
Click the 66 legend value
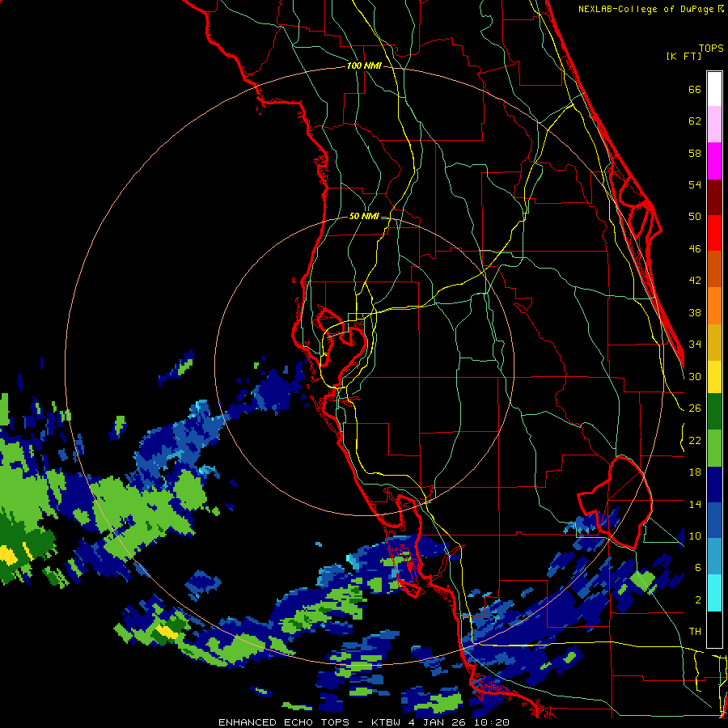(695, 89)
